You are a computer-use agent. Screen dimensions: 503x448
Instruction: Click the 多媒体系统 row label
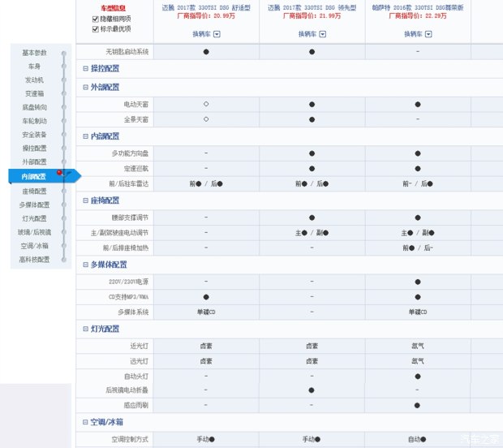tap(133, 312)
